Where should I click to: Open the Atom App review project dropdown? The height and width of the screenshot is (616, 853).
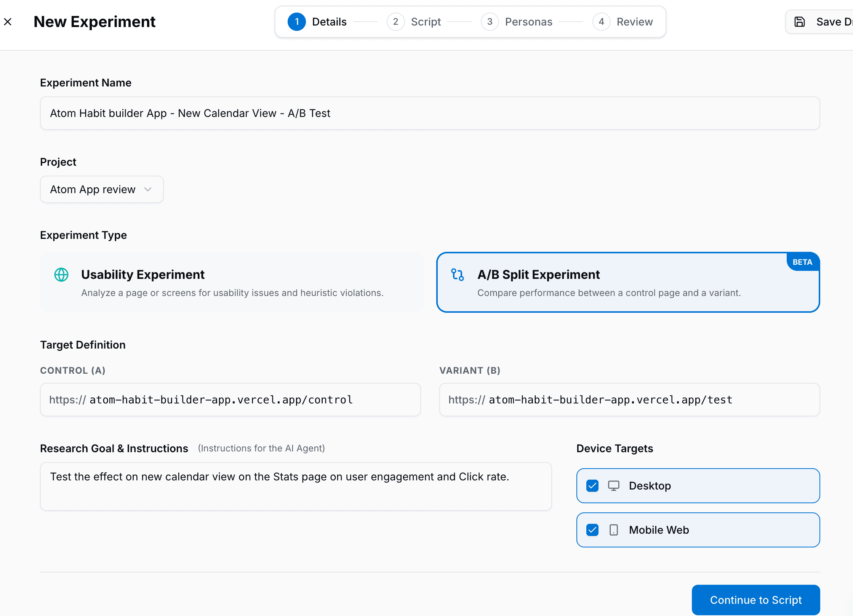click(x=102, y=189)
